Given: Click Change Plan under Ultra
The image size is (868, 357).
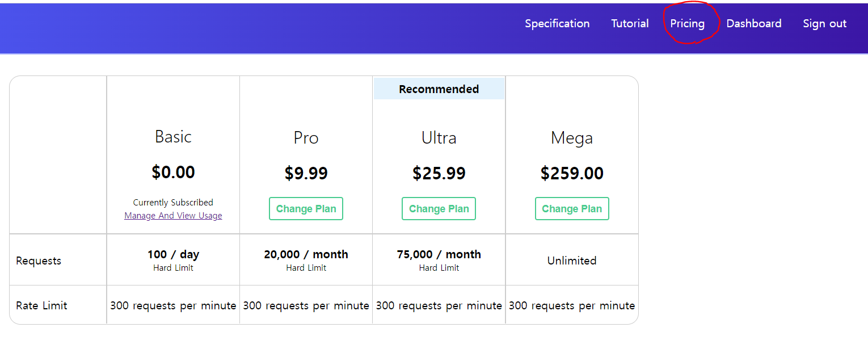Looking at the screenshot, I should pyautogui.click(x=439, y=208).
